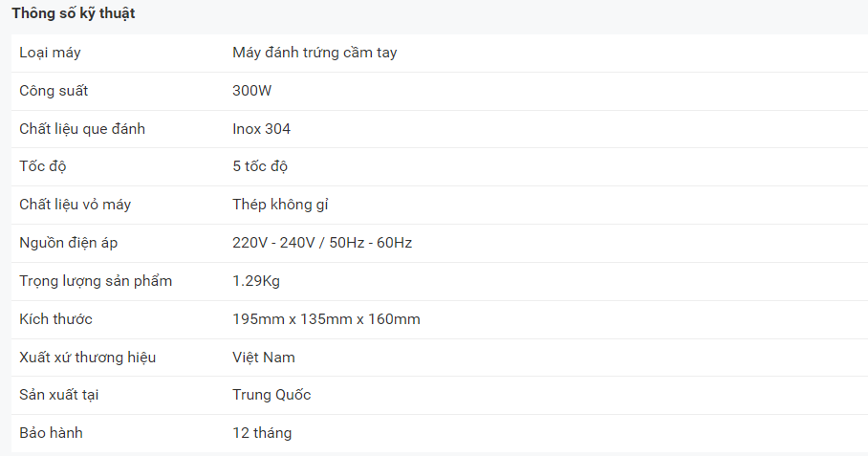Click the 'Chất liệu vỏ máy' label

point(76,205)
